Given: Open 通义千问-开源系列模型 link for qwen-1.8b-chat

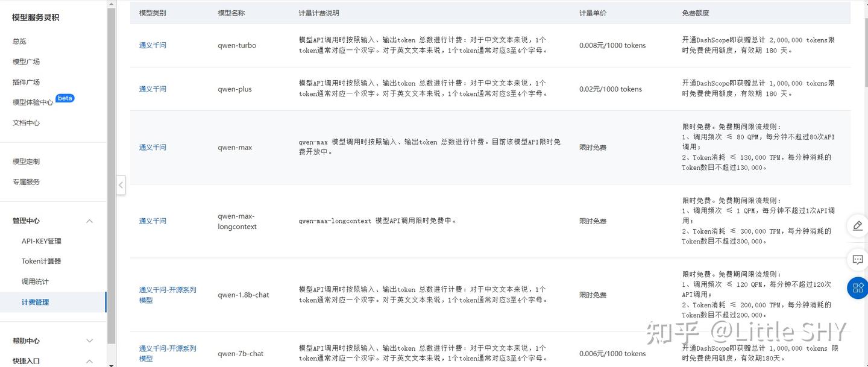Looking at the screenshot, I should coord(168,295).
